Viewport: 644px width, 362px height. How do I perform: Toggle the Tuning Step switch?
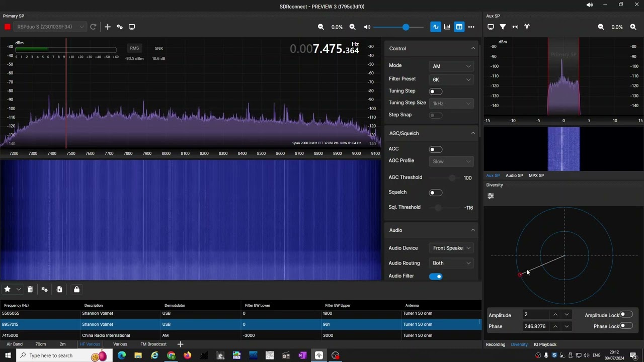coord(436,92)
